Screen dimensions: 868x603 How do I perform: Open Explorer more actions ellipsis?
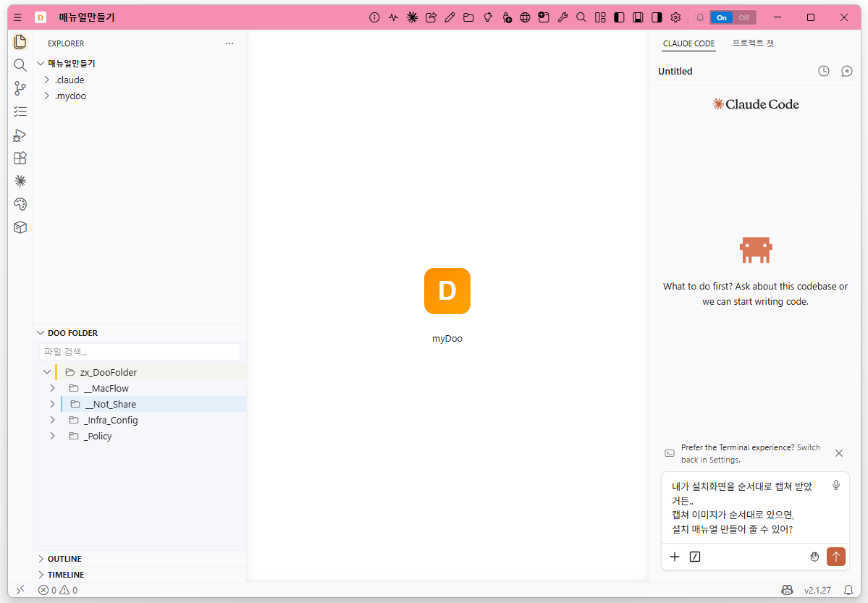[x=229, y=43]
